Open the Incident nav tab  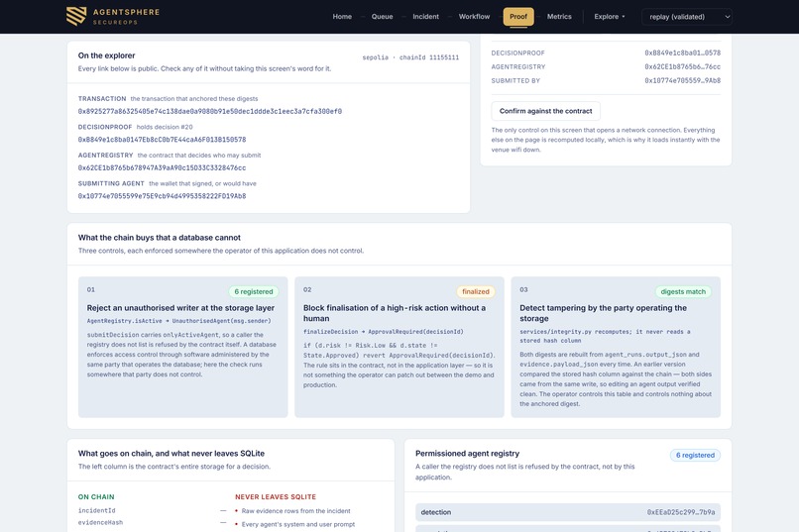tap(425, 17)
